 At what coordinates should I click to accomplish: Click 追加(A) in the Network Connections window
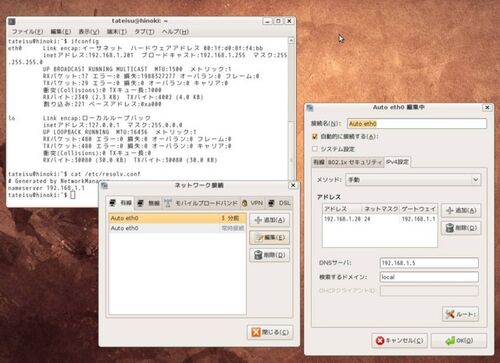click(x=269, y=220)
